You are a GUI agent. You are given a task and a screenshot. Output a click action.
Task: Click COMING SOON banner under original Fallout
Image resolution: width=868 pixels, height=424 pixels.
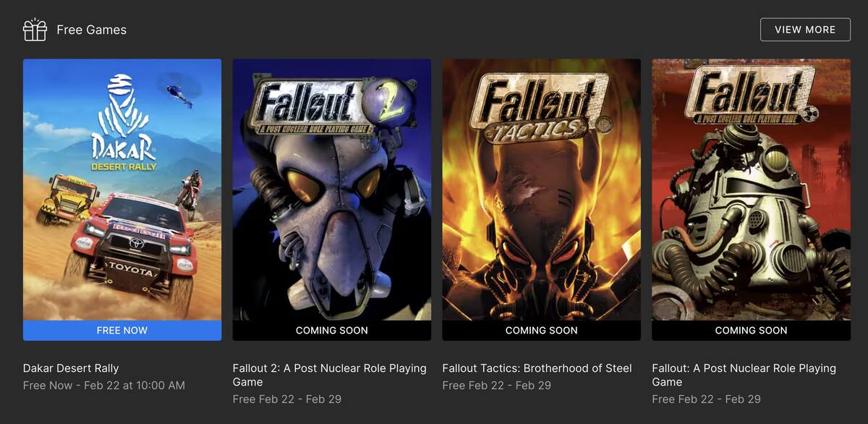pos(752,330)
